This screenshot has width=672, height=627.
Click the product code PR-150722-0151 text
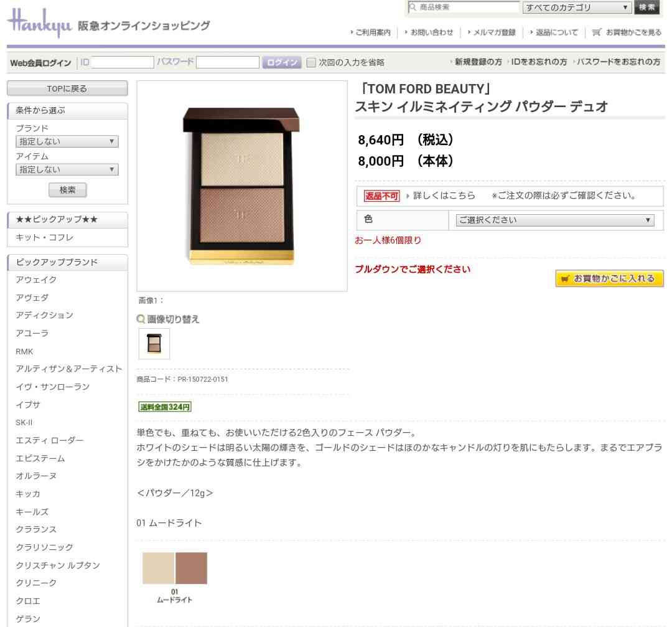pos(182,379)
